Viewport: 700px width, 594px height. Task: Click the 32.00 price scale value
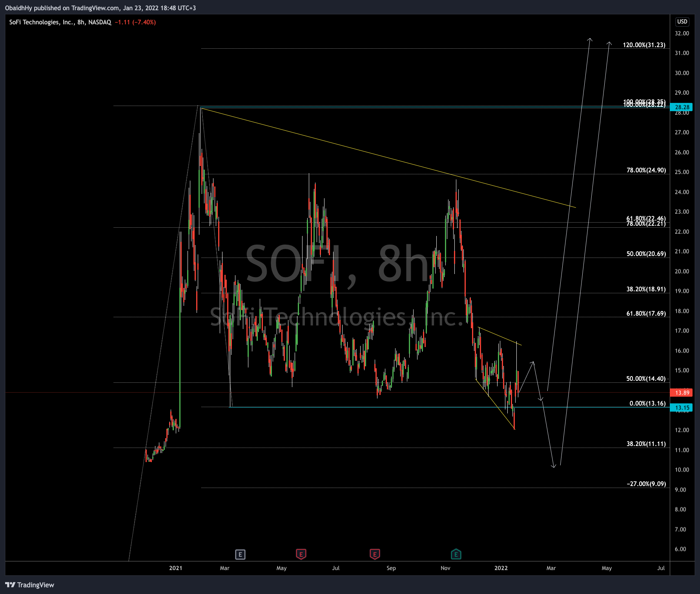(x=682, y=33)
